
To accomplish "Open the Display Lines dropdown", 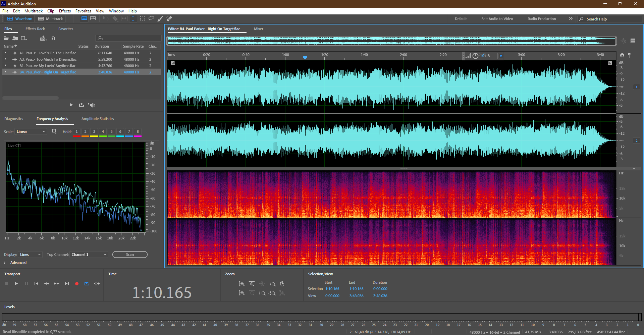I will coord(30,255).
